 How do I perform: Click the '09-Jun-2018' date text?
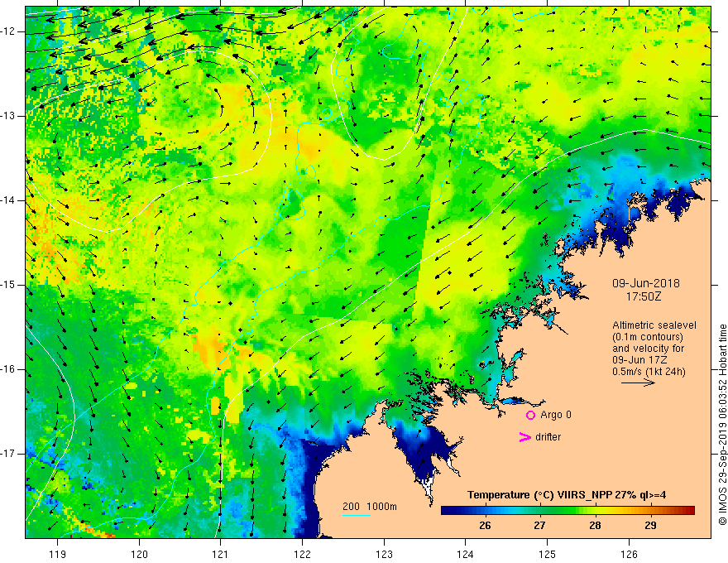(x=646, y=283)
